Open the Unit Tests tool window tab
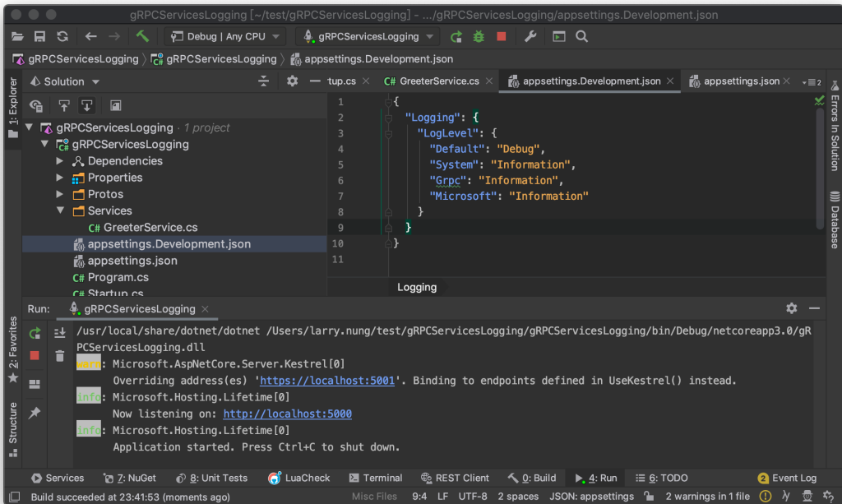 click(x=211, y=478)
